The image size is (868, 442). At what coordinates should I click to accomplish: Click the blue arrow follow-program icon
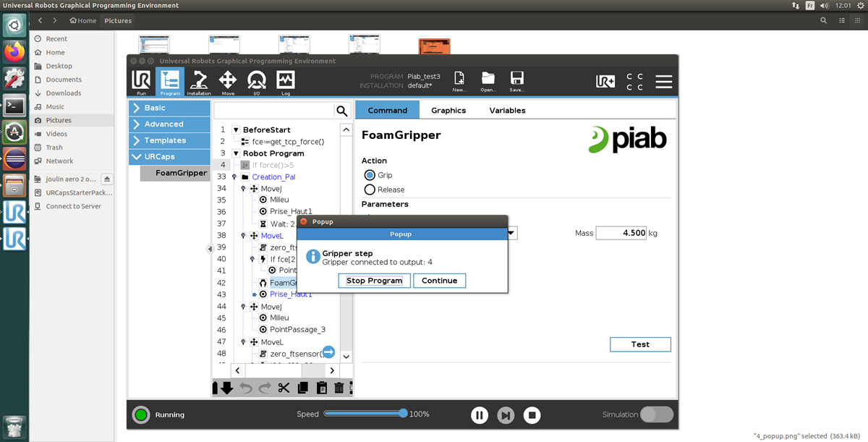tap(328, 352)
